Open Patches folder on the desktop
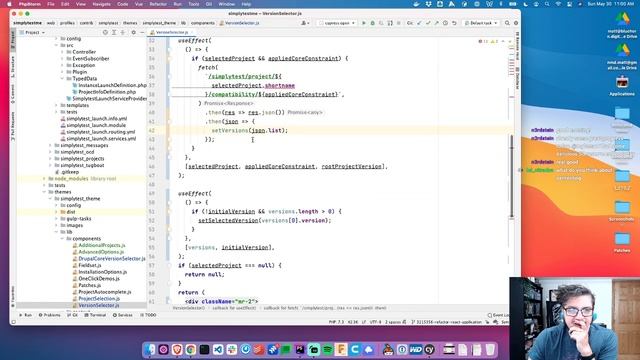 pos(622,242)
